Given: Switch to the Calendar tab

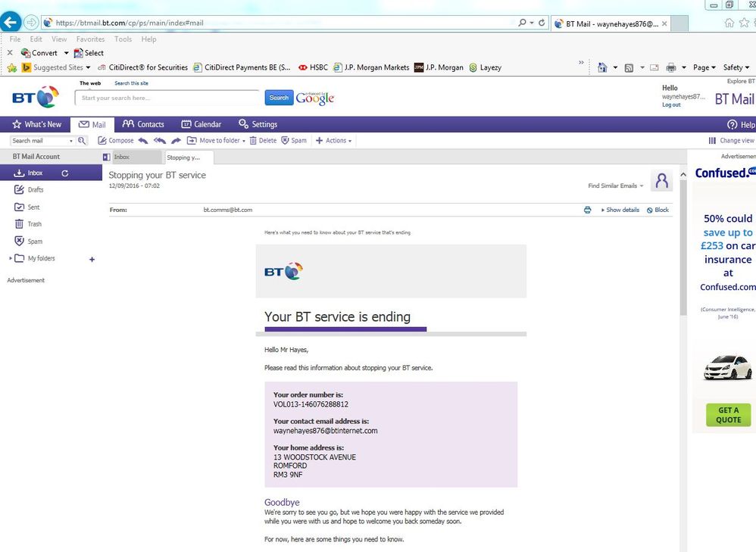Looking at the screenshot, I should click(201, 124).
